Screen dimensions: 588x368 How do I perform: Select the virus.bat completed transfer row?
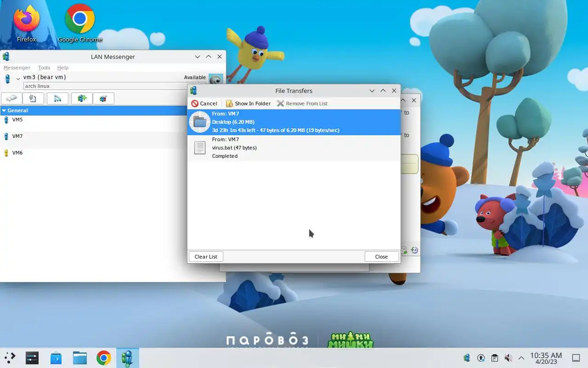tap(294, 148)
